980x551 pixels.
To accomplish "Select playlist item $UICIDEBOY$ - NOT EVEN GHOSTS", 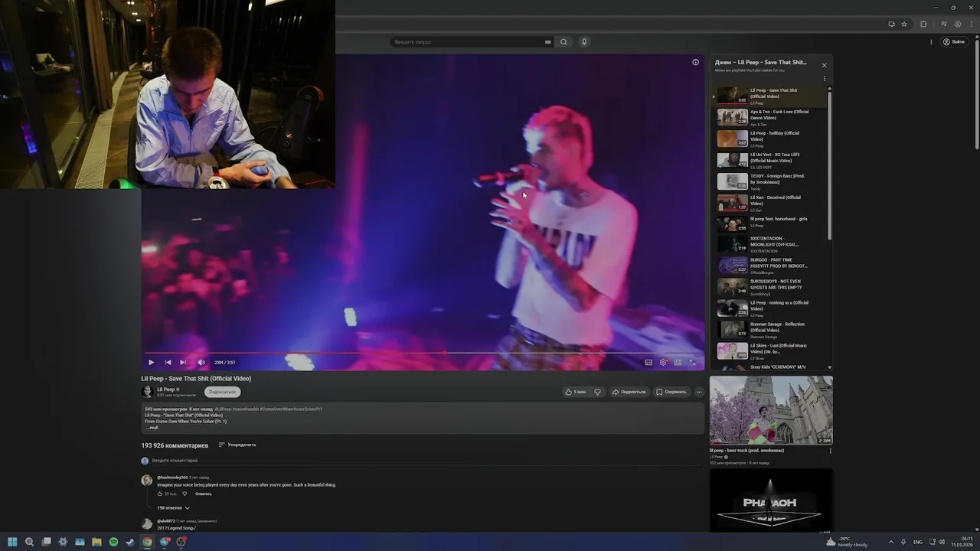I will click(x=770, y=287).
